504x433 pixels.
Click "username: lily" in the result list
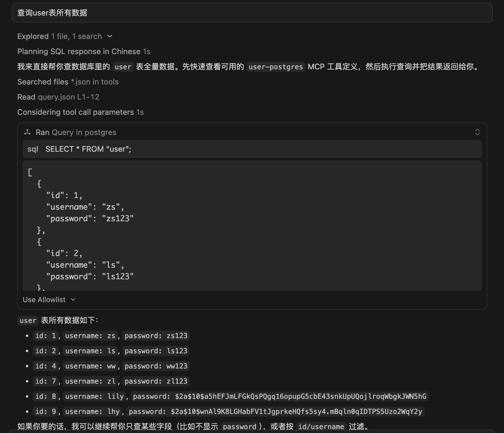(x=94, y=396)
